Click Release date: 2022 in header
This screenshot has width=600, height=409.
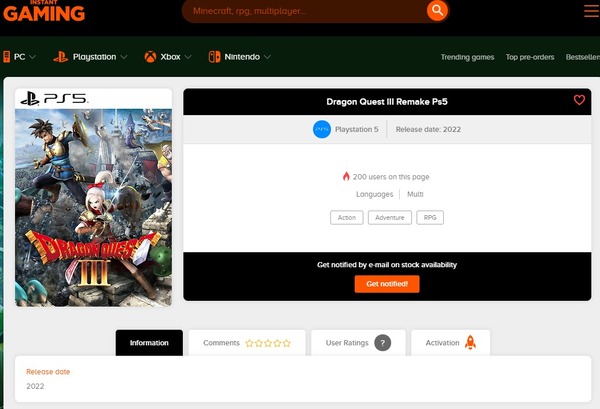428,129
